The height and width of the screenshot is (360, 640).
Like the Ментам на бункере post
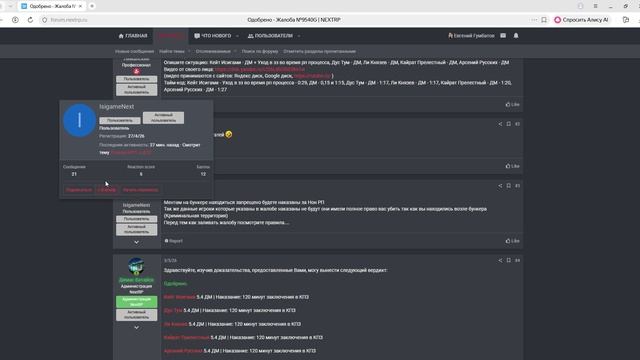(512, 241)
